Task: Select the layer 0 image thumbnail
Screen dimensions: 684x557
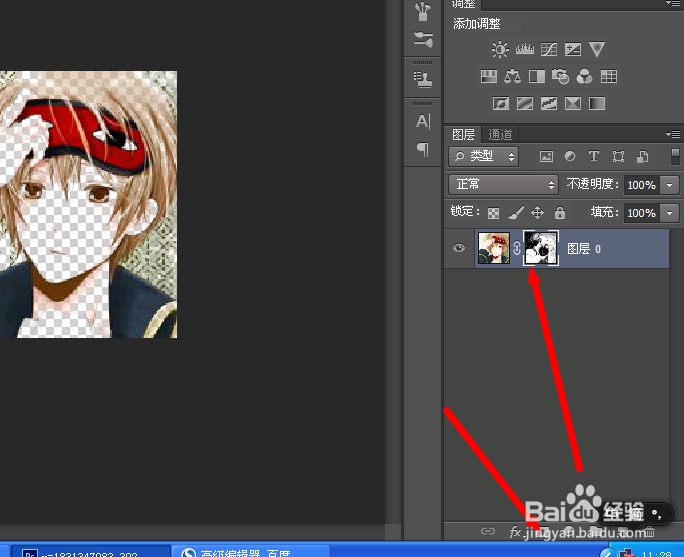Action: point(494,248)
